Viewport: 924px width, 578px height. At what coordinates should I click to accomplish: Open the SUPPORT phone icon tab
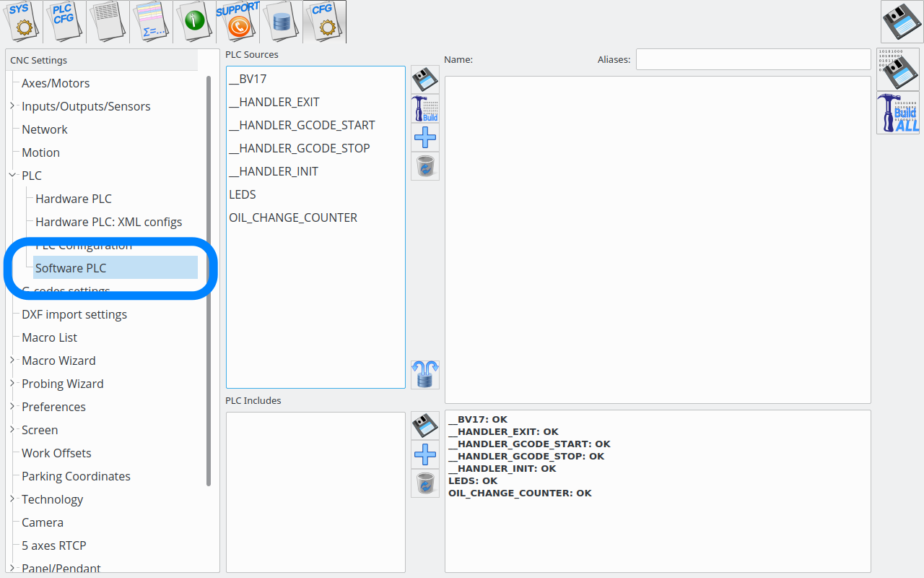point(237,22)
